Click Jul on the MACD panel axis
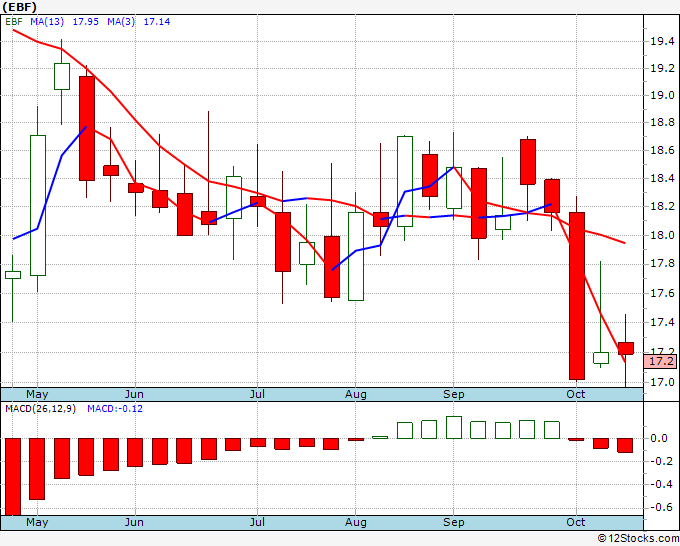Screen dimensions: 680x546 coord(257,522)
